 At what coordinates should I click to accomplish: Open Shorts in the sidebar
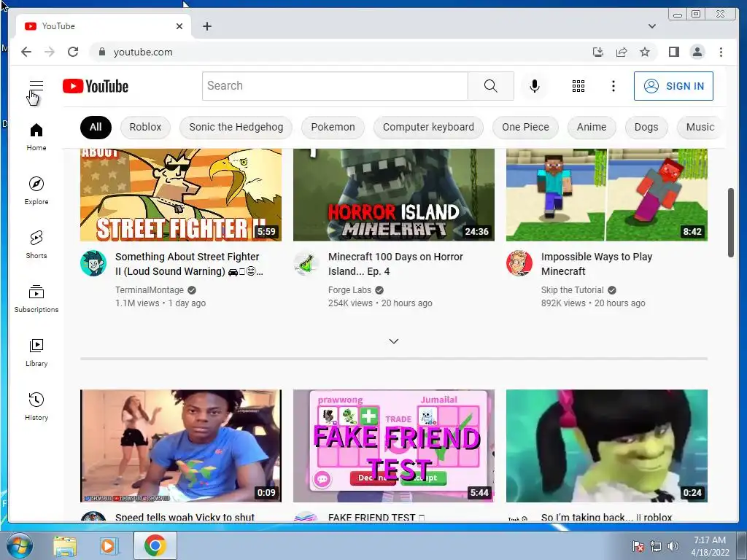[36, 245]
